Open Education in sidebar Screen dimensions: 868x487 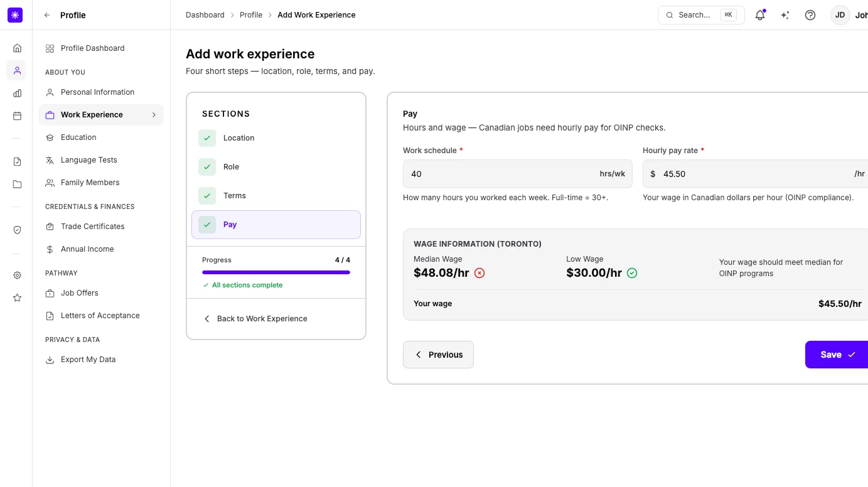click(101, 137)
